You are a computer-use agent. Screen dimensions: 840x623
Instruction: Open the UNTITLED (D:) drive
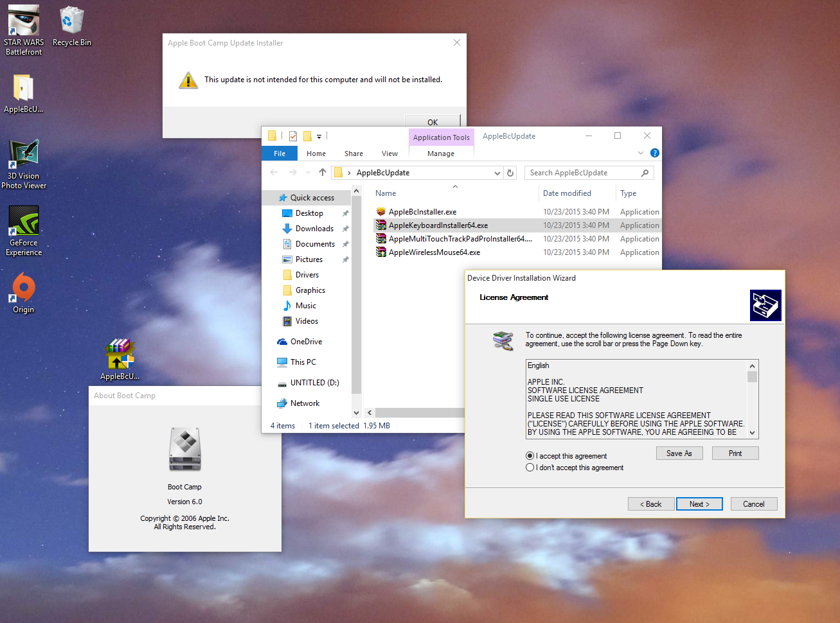tap(308, 383)
